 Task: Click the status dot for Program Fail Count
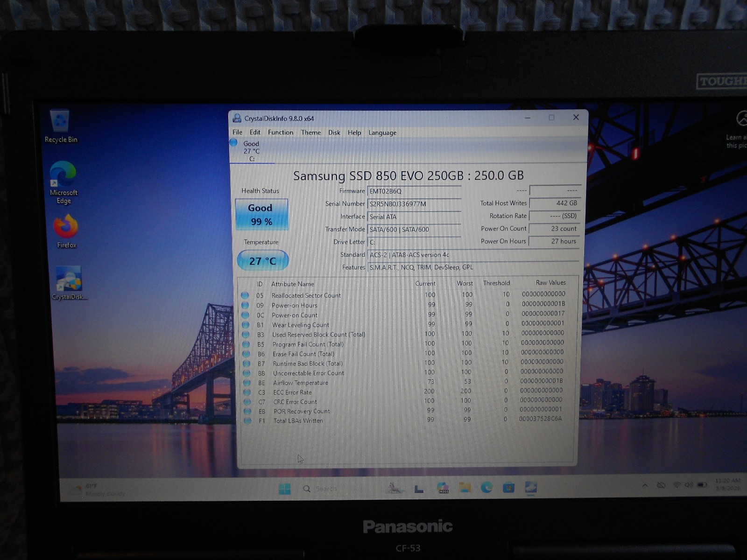246,344
